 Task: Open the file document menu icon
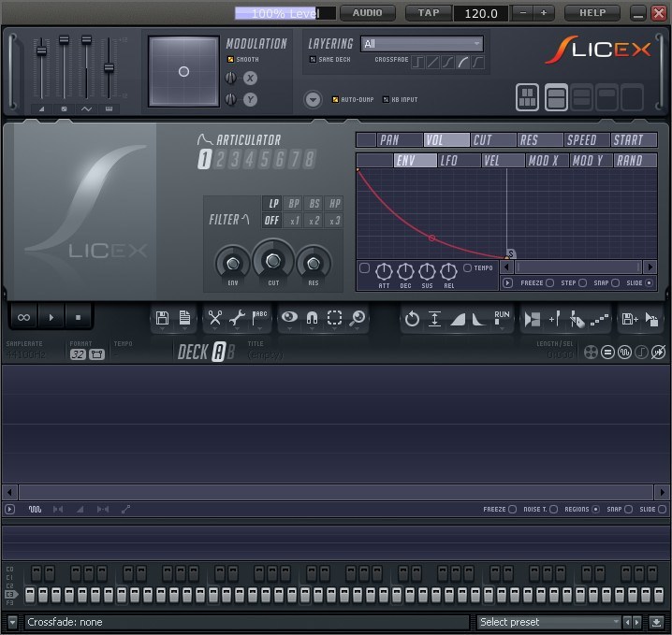click(x=184, y=318)
